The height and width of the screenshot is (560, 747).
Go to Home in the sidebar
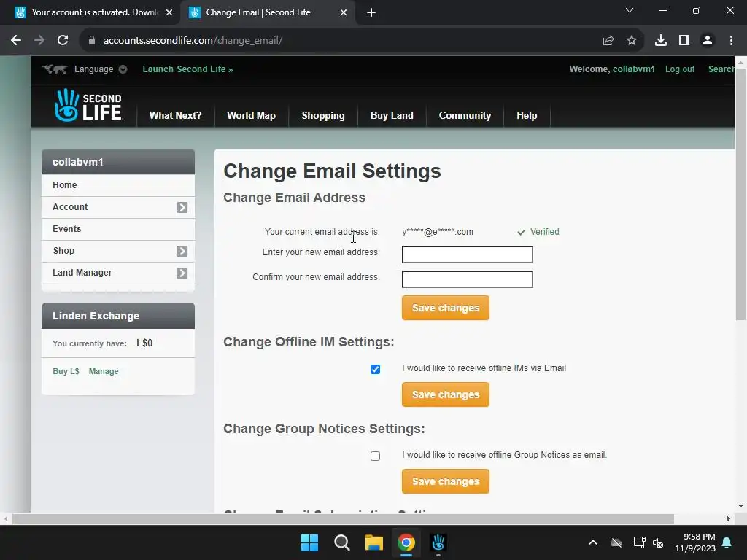coord(118,185)
